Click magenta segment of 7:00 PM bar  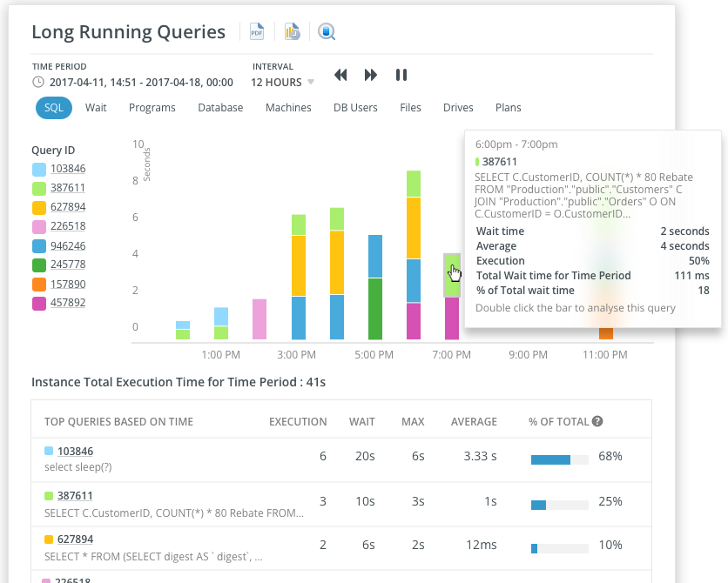coord(452,318)
